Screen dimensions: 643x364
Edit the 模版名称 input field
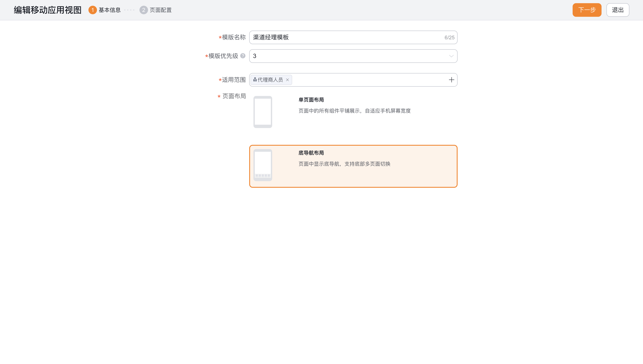pyautogui.click(x=353, y=38)
